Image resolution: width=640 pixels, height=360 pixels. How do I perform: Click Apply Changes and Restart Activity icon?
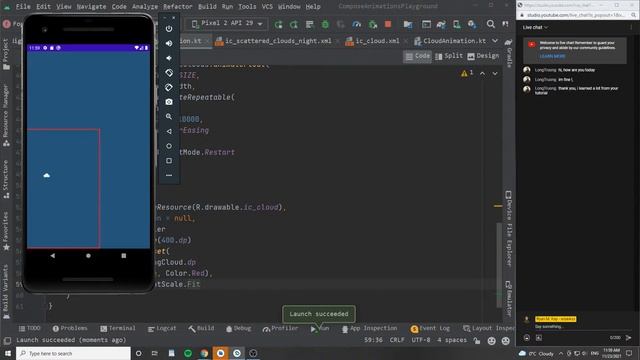tap(294, 24)
